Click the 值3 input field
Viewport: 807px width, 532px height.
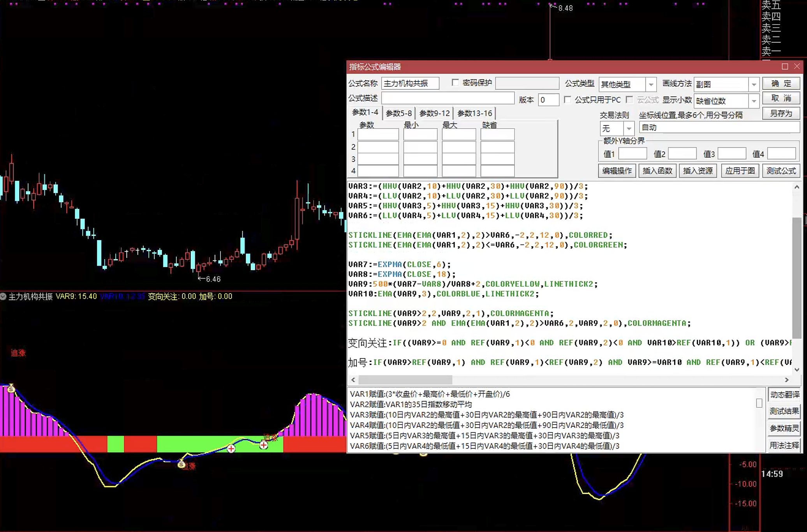(732, 153)
